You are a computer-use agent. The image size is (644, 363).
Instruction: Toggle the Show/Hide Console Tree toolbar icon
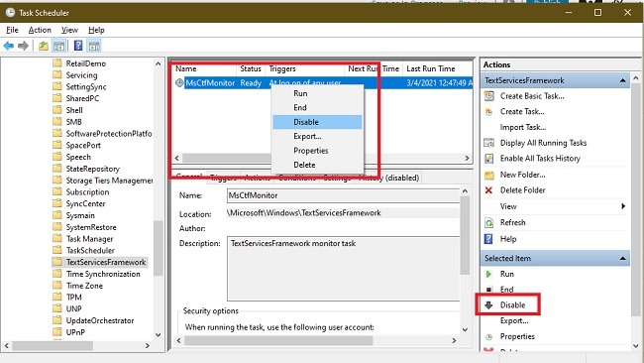(x=59, y=46)
